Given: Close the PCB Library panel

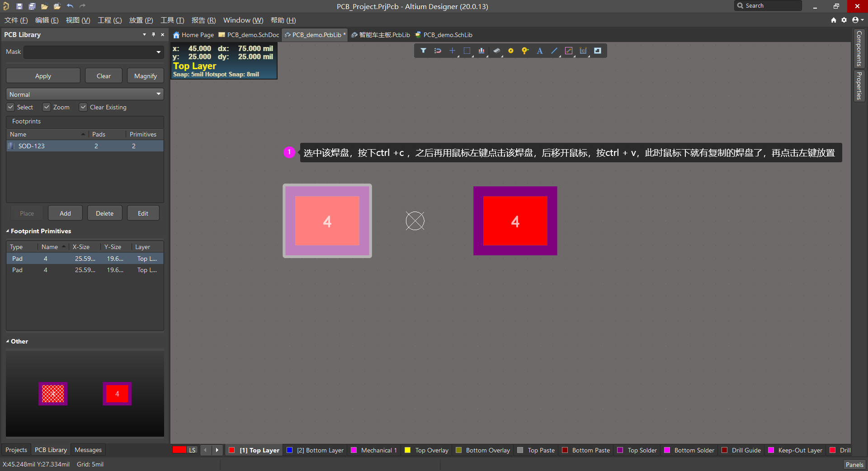Looking at the screenshot, I should [x=163, y=34].
